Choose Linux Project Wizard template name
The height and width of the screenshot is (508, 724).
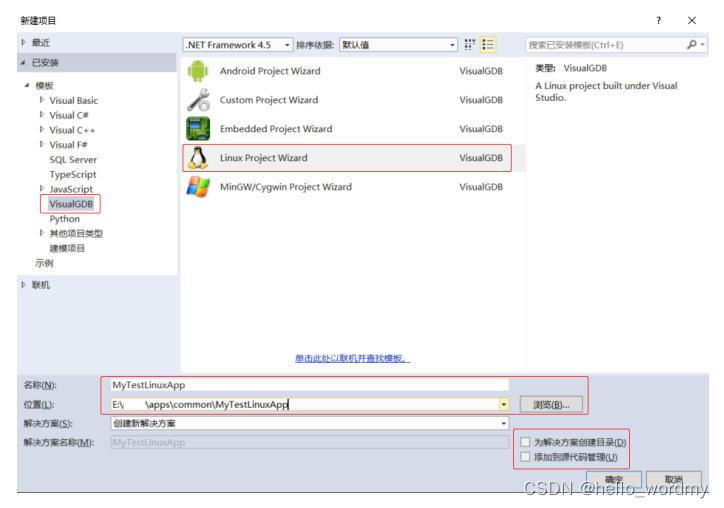click(264, 158)
